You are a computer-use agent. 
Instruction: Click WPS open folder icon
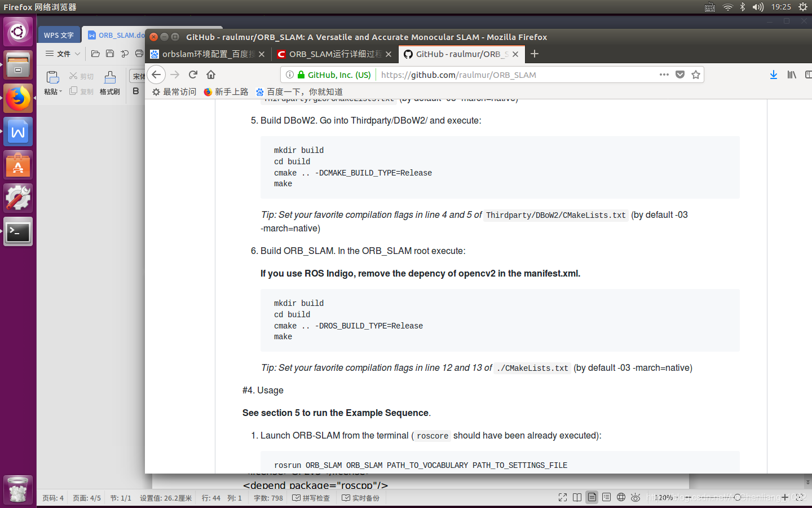[95, 54]
